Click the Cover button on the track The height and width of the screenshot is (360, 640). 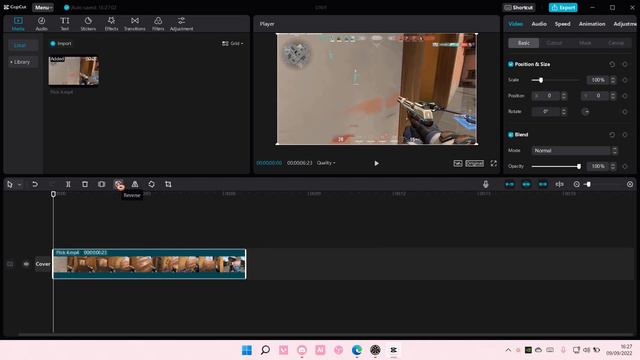[43, 264]
